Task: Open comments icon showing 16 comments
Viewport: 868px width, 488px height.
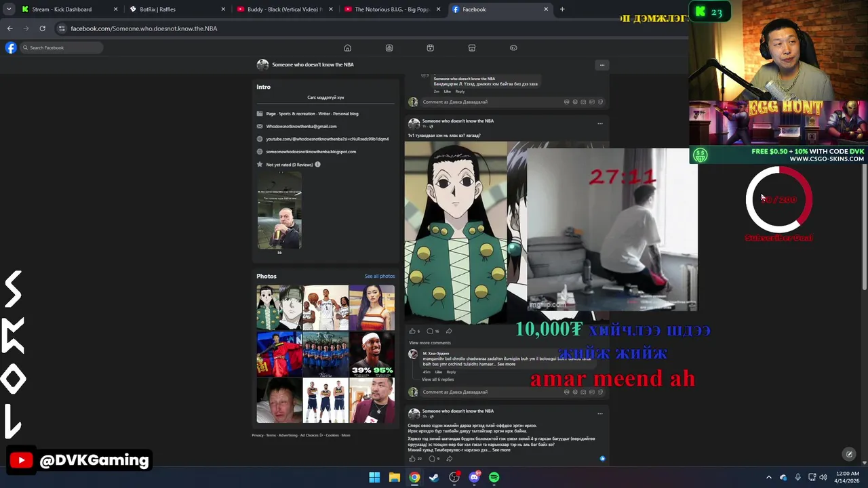Action: click(430, 331)
